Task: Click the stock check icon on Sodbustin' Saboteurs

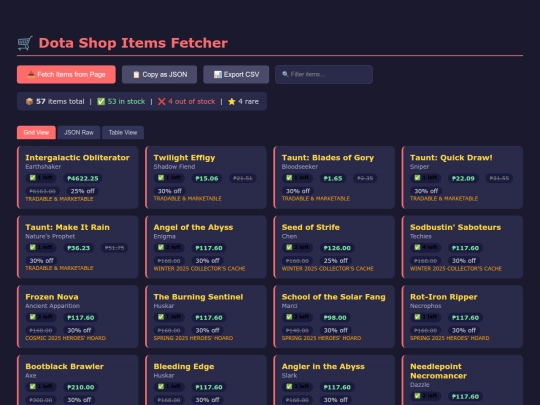Action: click(417, 247)
